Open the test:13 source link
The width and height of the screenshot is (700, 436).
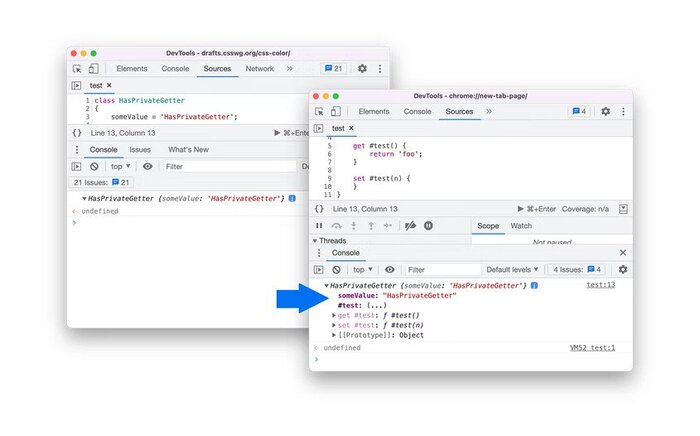pyautogui.click(x=600, y=286)
